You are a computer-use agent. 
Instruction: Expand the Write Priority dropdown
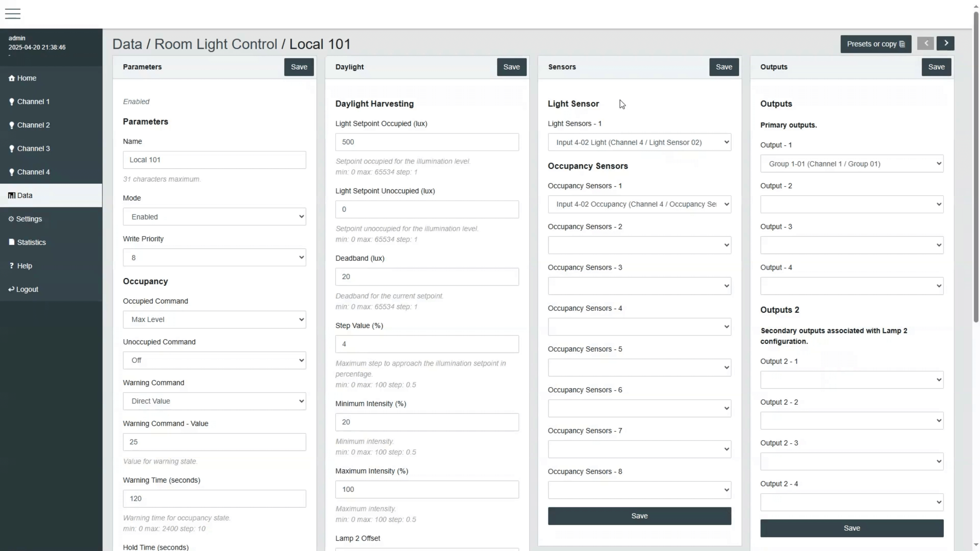214,258
